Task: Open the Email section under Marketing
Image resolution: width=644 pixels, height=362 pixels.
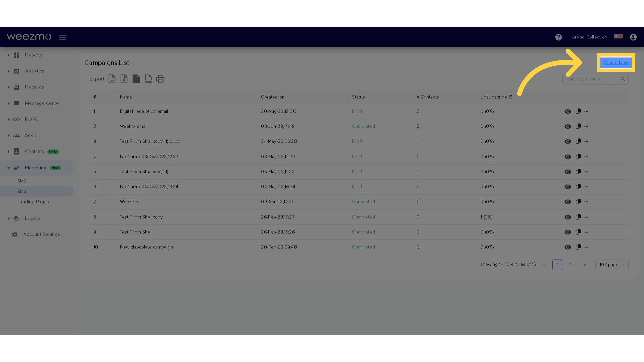Action: [x=23, y=191]
